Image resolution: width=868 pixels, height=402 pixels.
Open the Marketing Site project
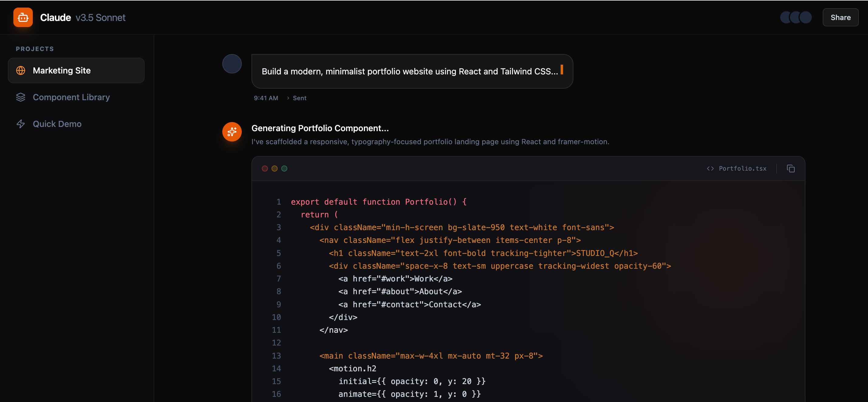pos(76,70)
